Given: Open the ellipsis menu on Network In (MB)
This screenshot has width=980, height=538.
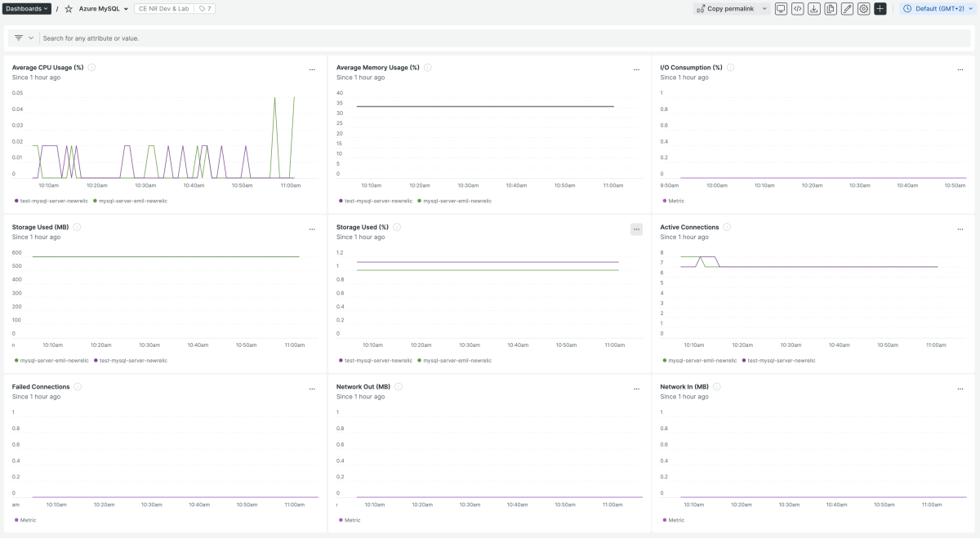Looking at the screenshot, I should coord(960,389).
